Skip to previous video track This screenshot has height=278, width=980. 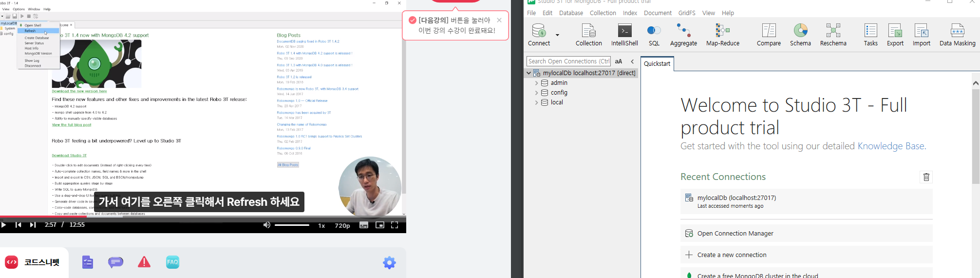click(x=19, y=225)
